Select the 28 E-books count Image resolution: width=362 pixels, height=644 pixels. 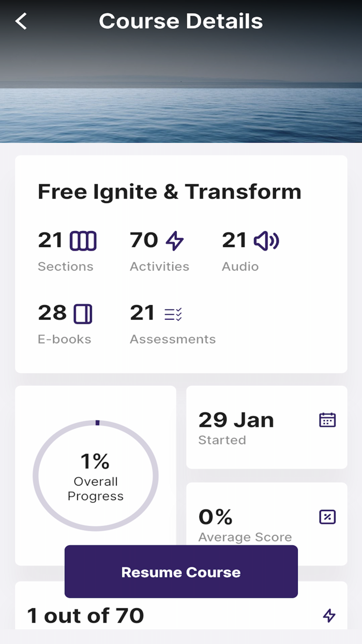tap(50, 313)
